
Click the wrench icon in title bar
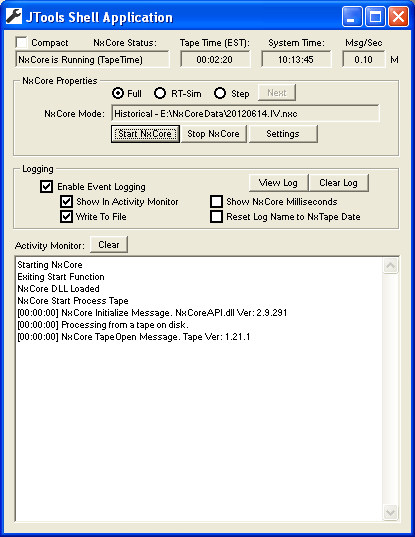(14, 16)
